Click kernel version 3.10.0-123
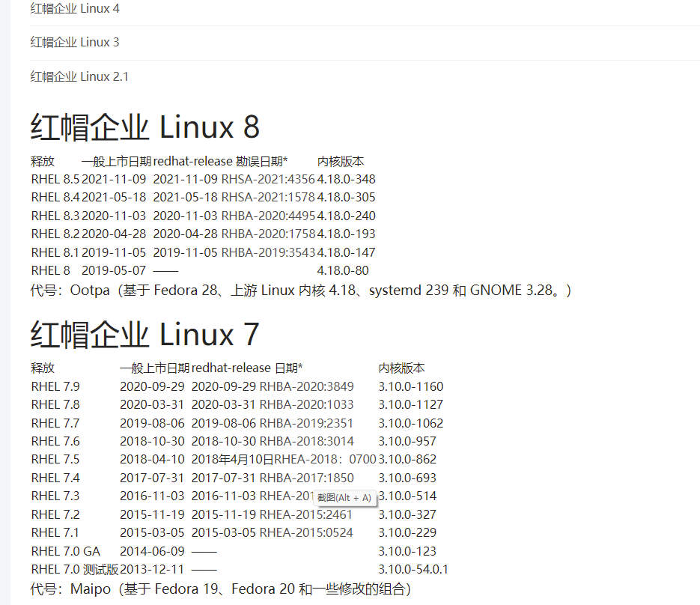 [x=407, y=551]
